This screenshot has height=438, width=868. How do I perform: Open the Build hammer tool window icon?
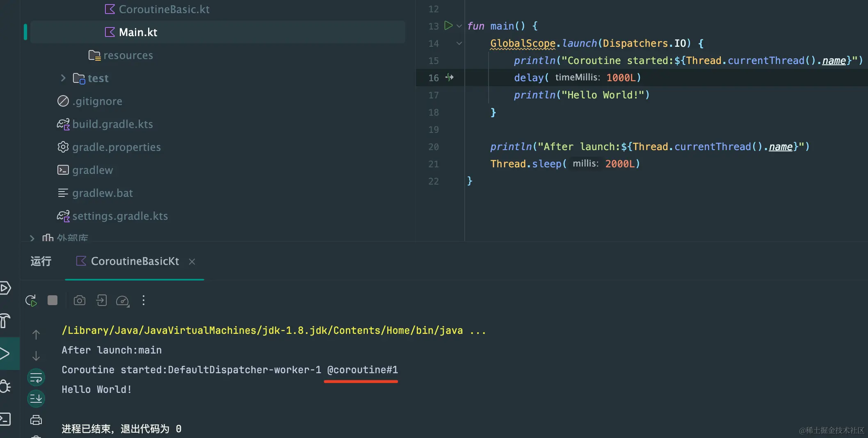pos(5,321)
